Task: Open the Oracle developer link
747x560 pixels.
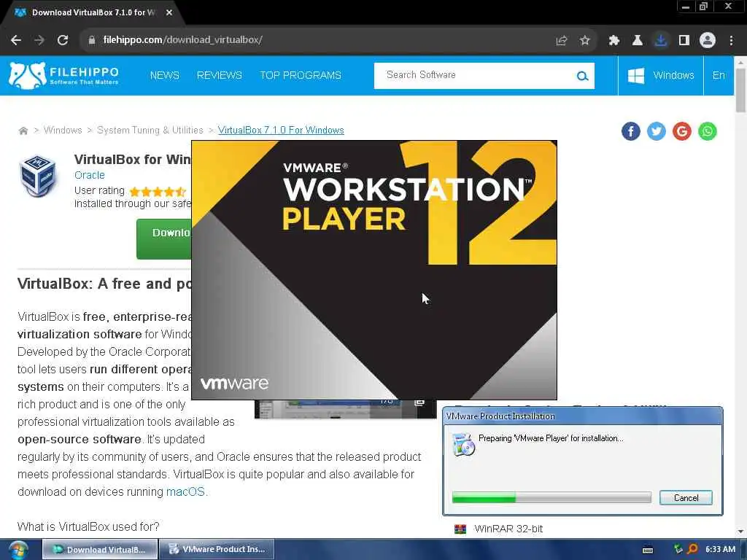Action: point(90,175)
